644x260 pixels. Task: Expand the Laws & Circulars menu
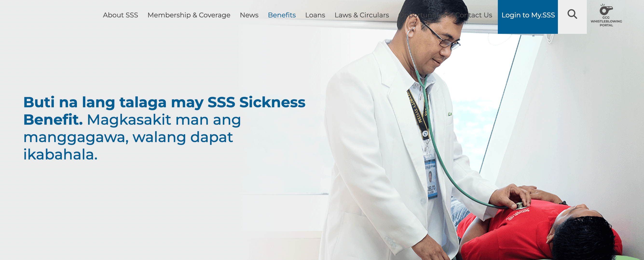[x=362, y=15]
